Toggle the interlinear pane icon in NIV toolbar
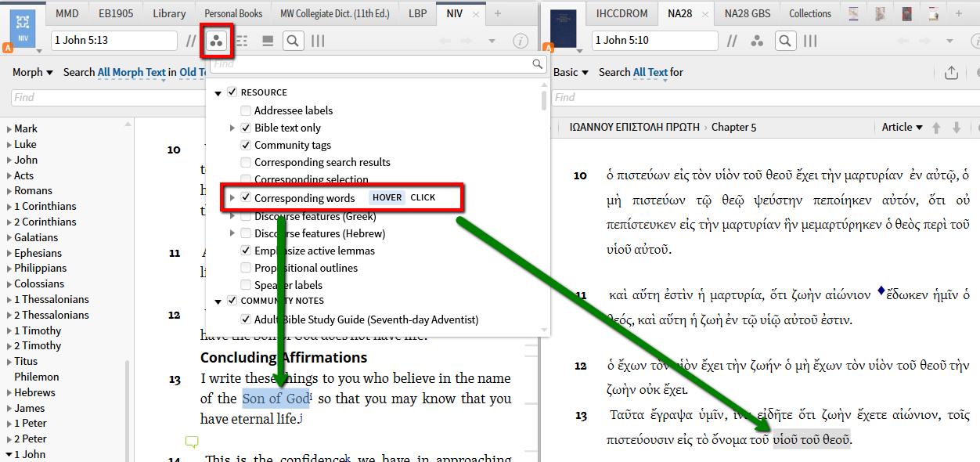 (x=242, y=42)
